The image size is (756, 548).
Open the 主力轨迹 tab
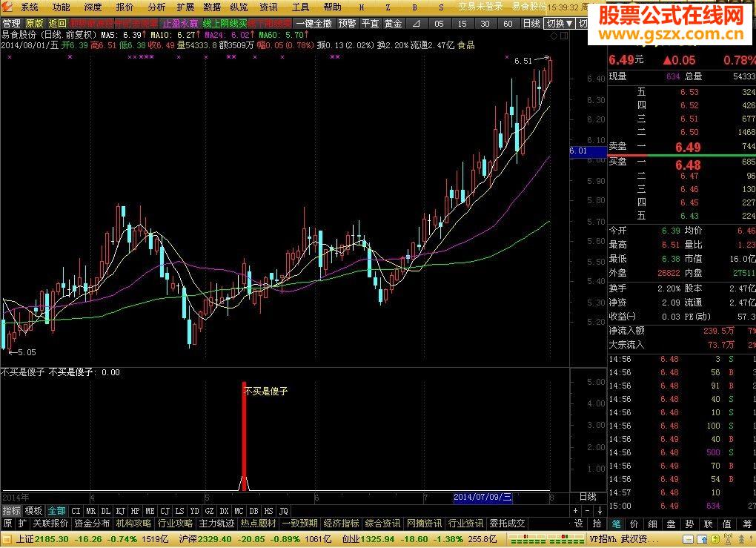pyautogui.click(x=216, y=524)
